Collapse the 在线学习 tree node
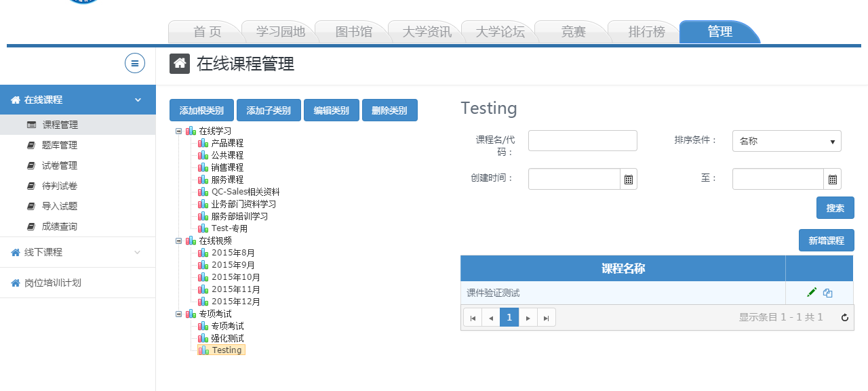The image size is (868, 391). [179, 131]
